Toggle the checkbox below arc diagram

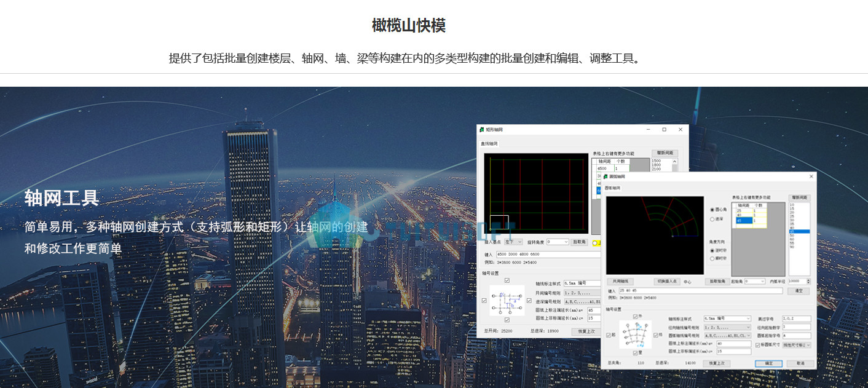[635, 353]
